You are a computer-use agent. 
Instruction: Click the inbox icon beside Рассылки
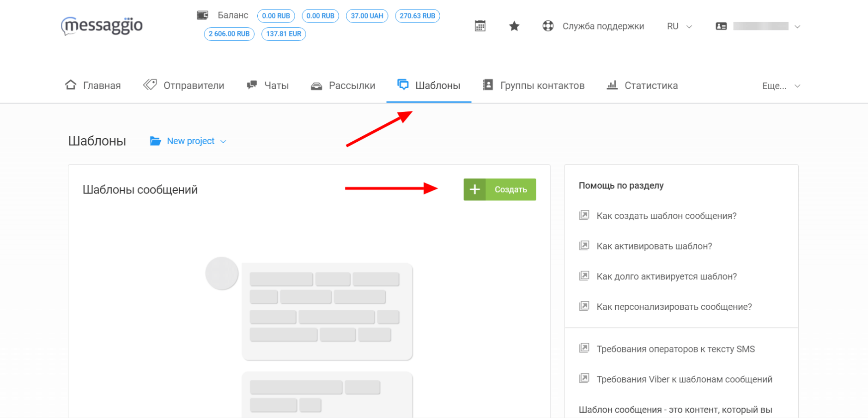[x=316, y=86]
